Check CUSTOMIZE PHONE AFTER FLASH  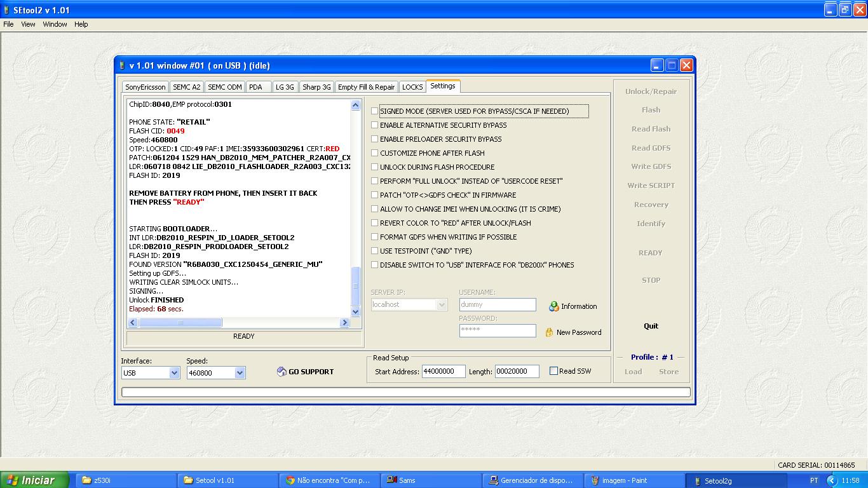[375, 153]
